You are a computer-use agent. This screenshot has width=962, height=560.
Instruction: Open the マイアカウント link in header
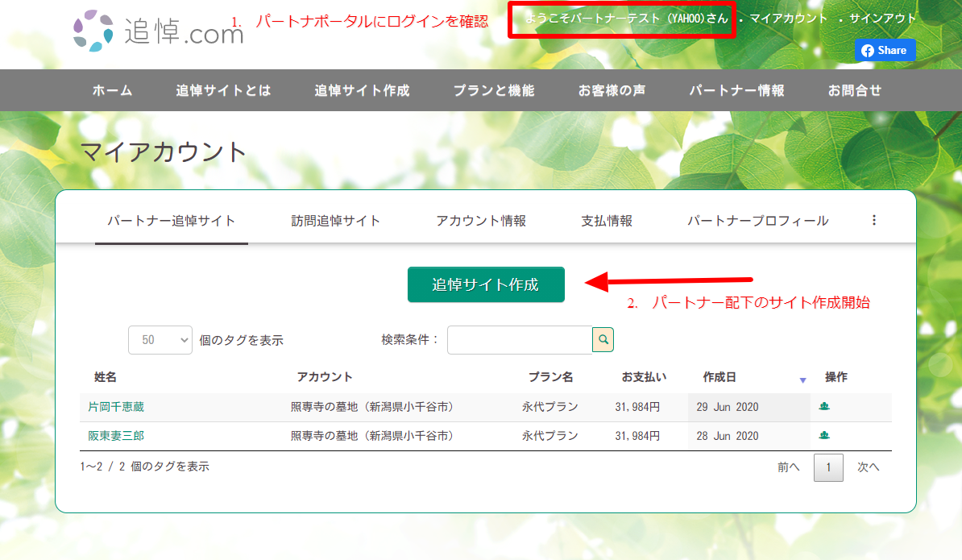click(x=788, y=19)
